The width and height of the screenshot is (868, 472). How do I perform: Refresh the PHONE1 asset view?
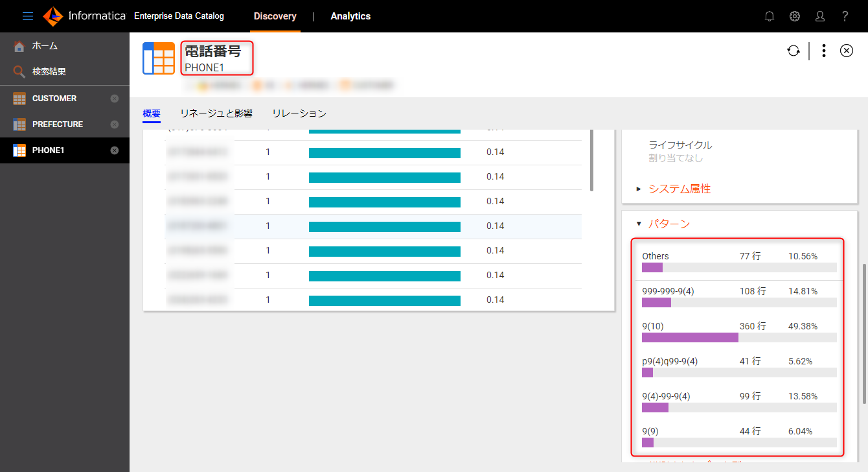click(x=794, y=50)
